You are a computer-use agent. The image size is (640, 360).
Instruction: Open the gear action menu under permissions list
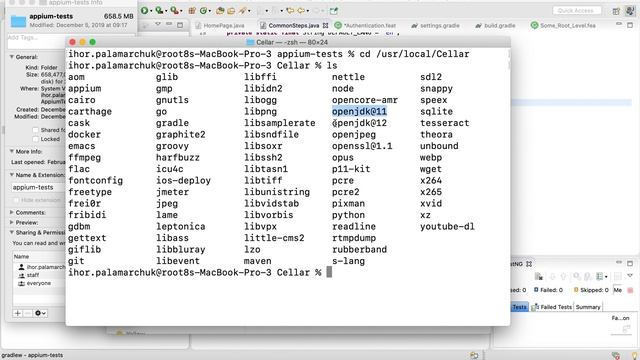(x=40, y=313)
